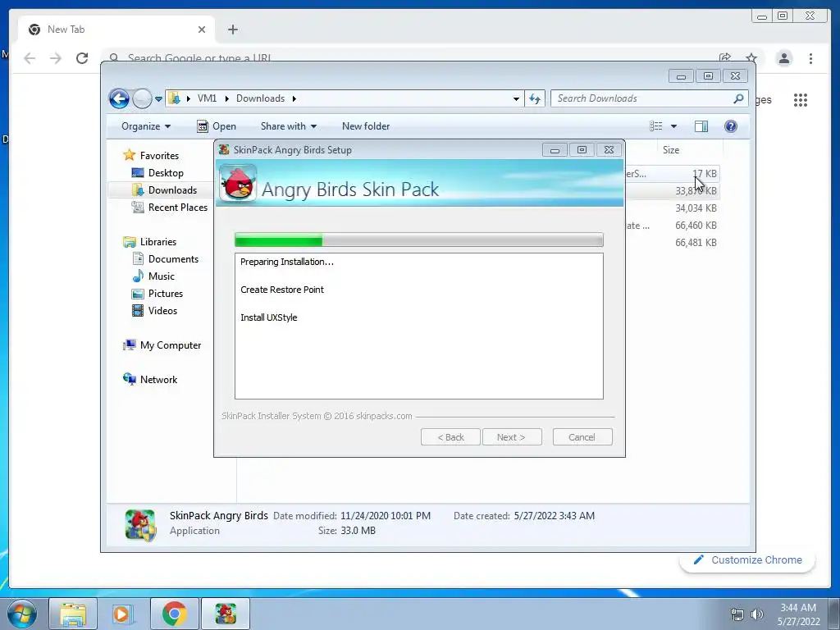
Task: Open the address bar history dropdown
Action: tap(516, 98)
